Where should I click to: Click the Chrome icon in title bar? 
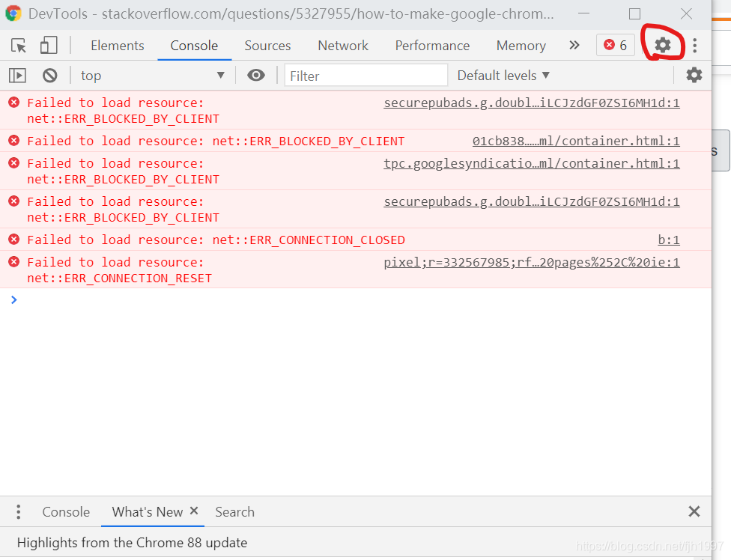13,13
